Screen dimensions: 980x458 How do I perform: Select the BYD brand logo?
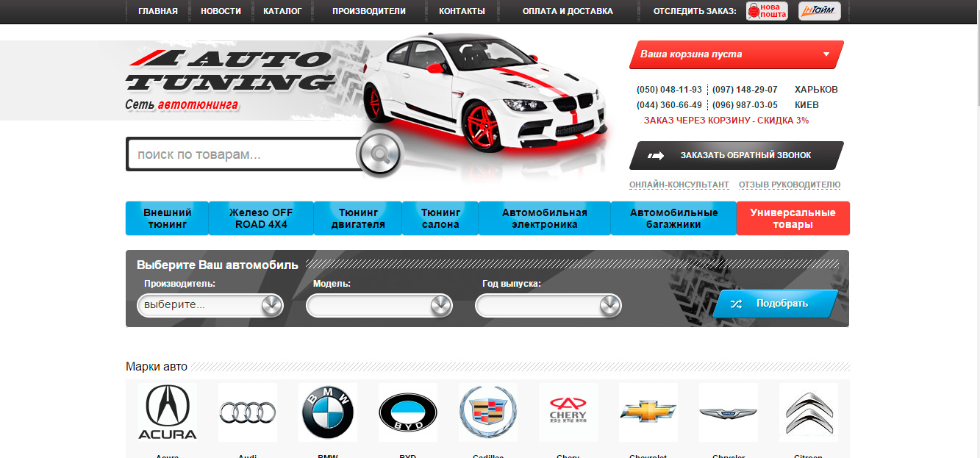click(x=408, y=412)
